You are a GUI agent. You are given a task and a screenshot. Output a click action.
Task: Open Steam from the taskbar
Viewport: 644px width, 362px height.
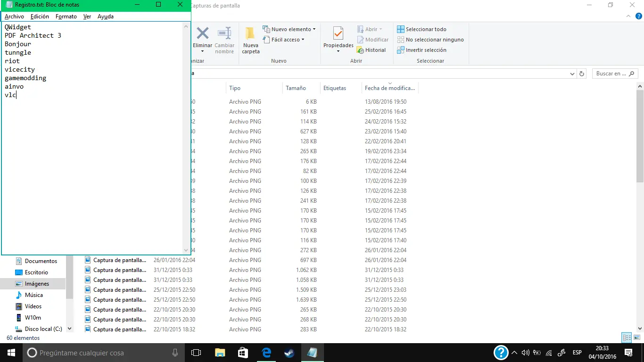click(289, 353)
